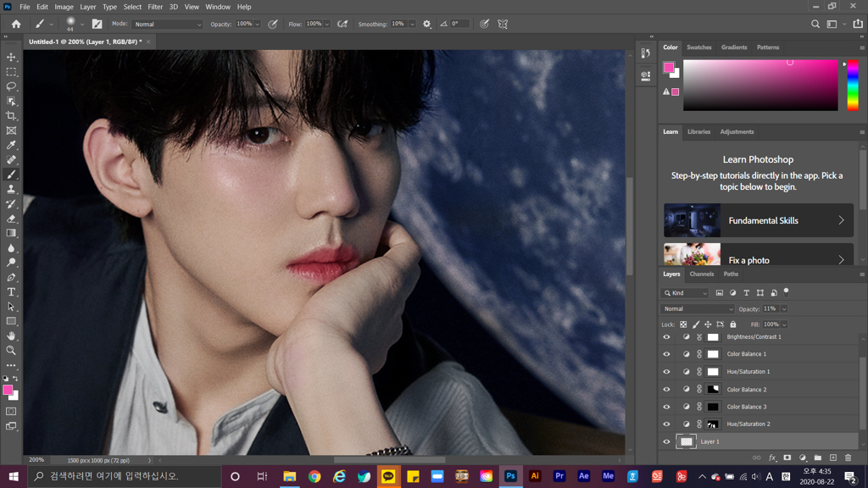Create a new layer
Screen dimensions: 868x488
(833, 457)
